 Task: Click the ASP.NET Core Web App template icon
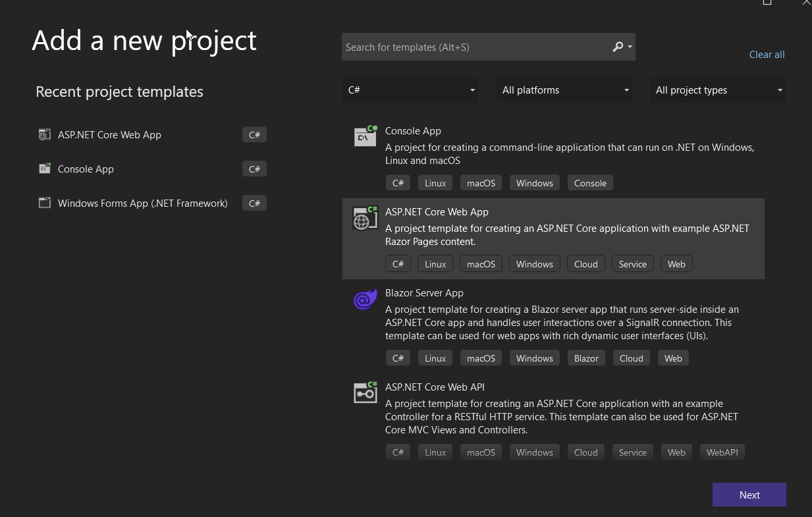(365, 218)
